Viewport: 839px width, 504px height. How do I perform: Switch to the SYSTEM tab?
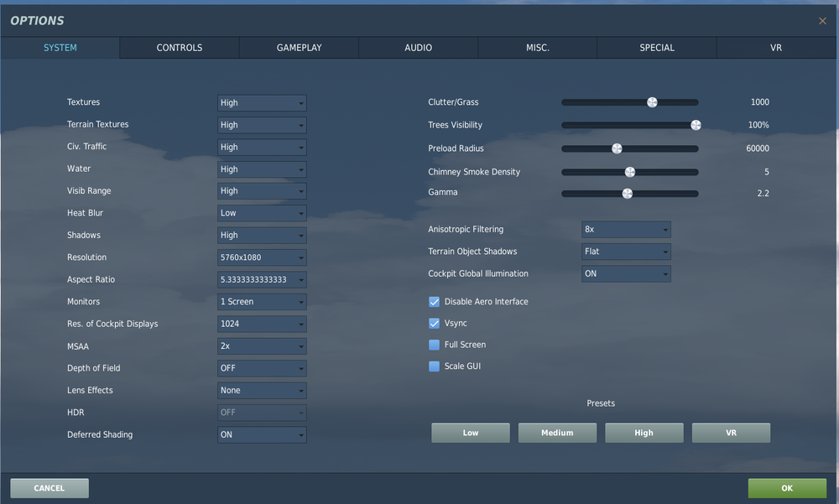(60, 48)
